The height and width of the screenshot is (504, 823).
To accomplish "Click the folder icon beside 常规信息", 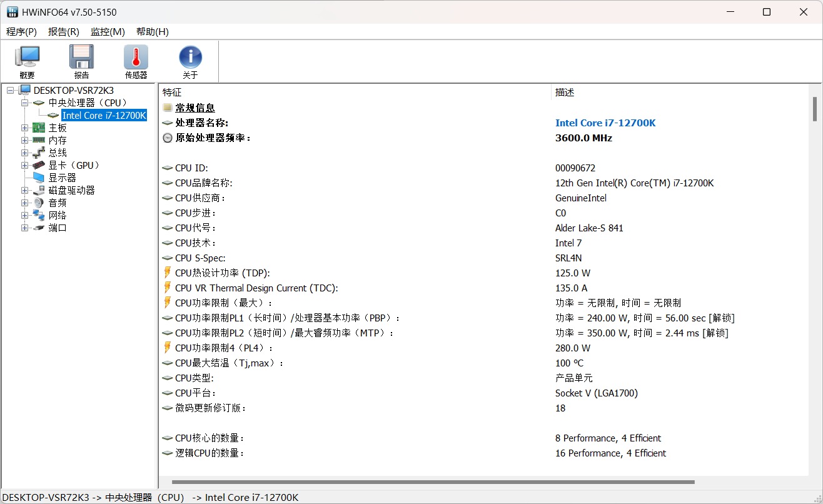I will [x=168, y=108].
